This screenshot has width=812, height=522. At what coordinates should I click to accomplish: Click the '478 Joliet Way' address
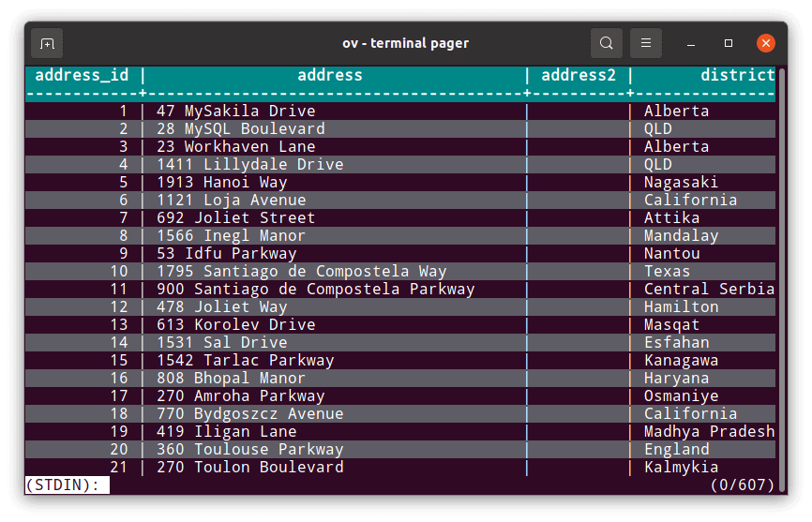[222, 306]
